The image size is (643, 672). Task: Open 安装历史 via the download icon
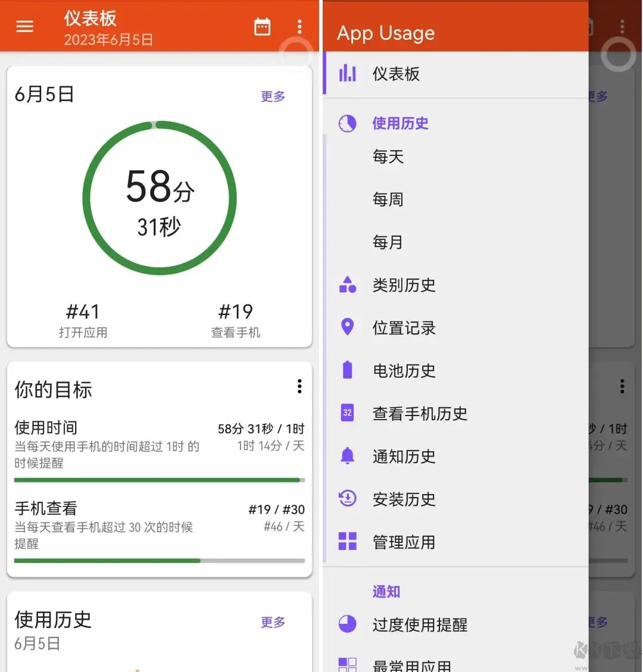coord(348,499)
